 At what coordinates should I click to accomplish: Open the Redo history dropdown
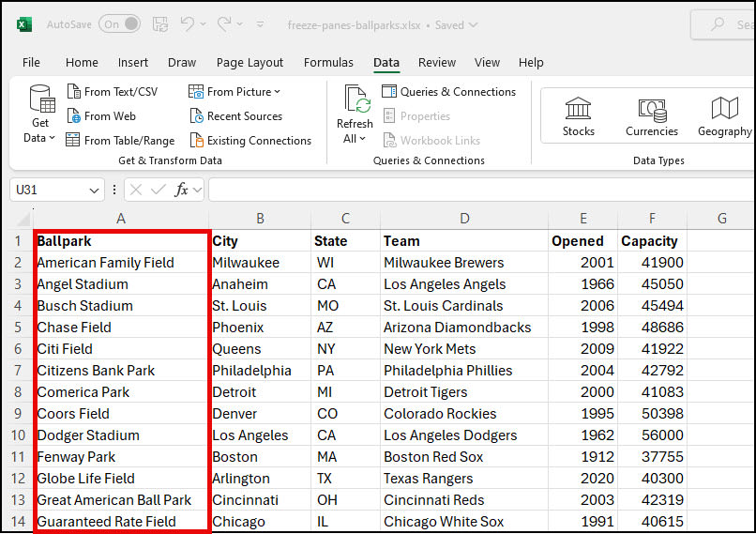(239, 24)
